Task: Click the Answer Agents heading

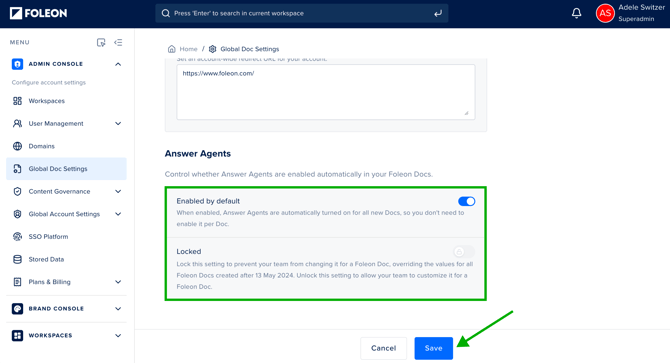Action: pyautogui.click(x=198, y=154)
